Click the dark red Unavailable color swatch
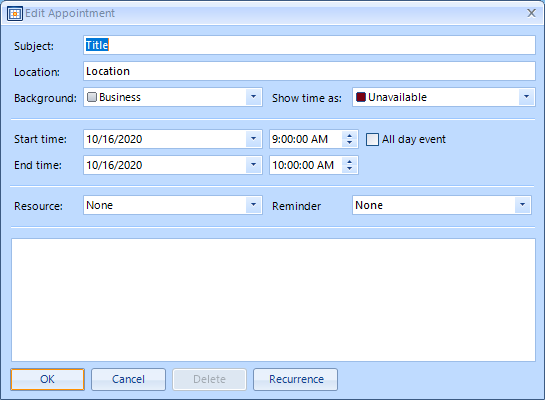 (x=361, y=97)
